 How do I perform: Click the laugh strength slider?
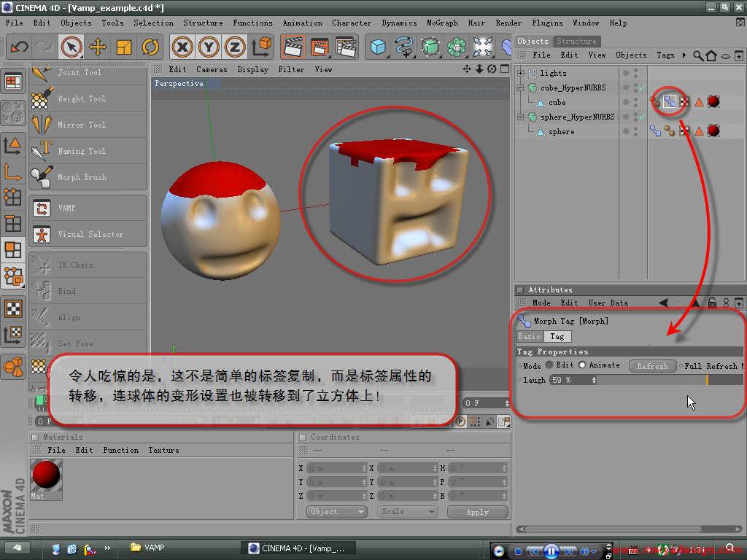click(x=671, y=379)
